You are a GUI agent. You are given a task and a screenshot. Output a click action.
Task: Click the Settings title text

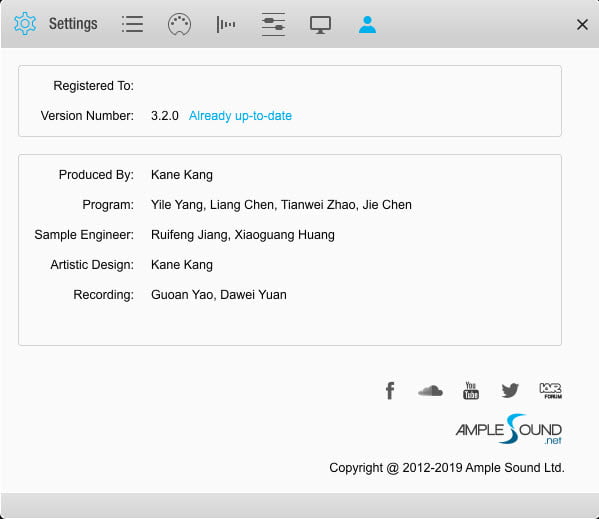pyautogui.click(x=73, y=24)
